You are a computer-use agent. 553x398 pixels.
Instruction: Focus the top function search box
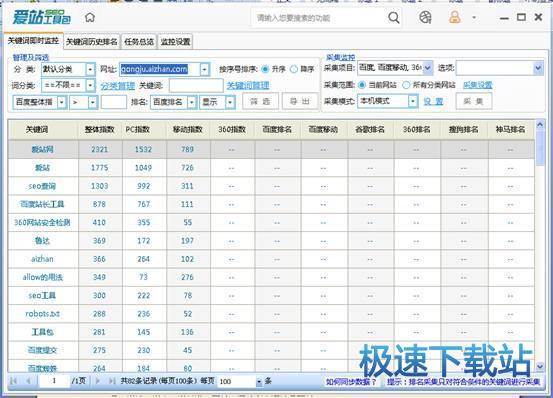point(319,18)
